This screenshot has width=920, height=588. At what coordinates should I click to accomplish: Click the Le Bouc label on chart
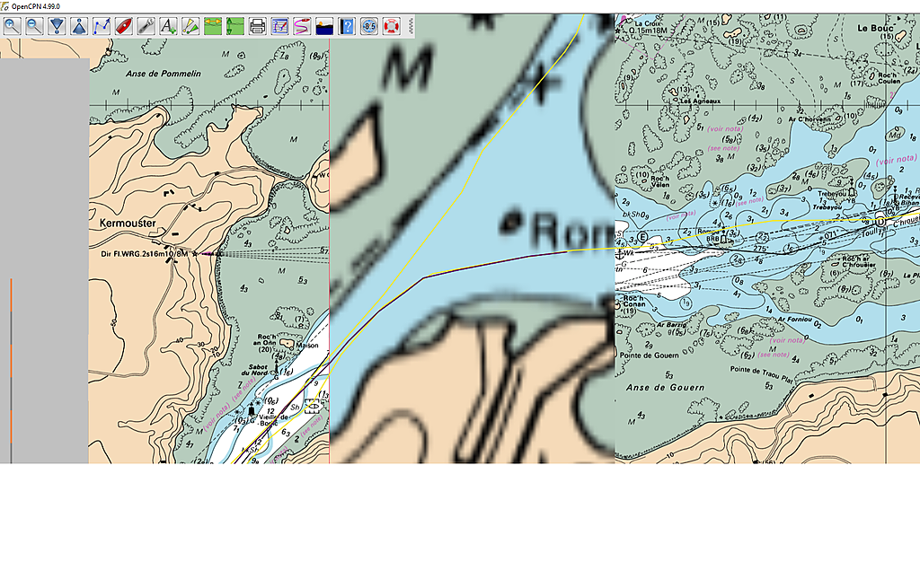point(875,28)
